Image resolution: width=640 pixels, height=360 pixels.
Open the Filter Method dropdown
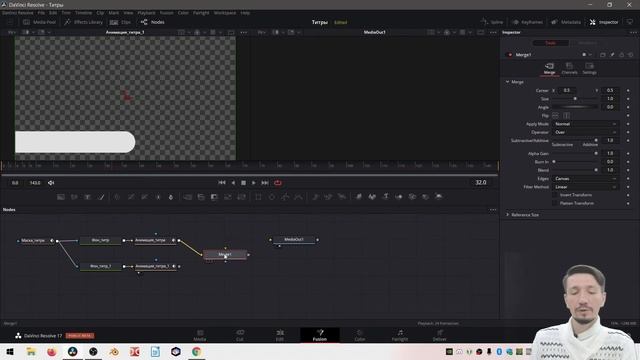[585, 187]
